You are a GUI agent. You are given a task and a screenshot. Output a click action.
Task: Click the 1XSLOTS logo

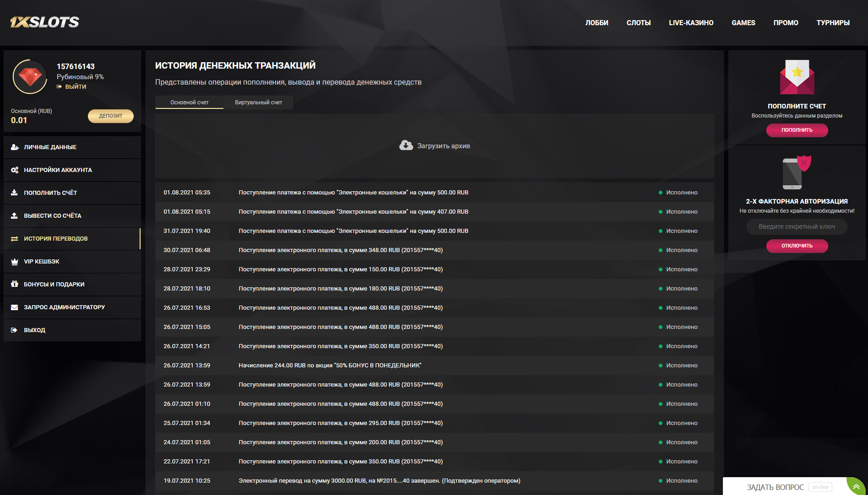(x=44, y=22)
